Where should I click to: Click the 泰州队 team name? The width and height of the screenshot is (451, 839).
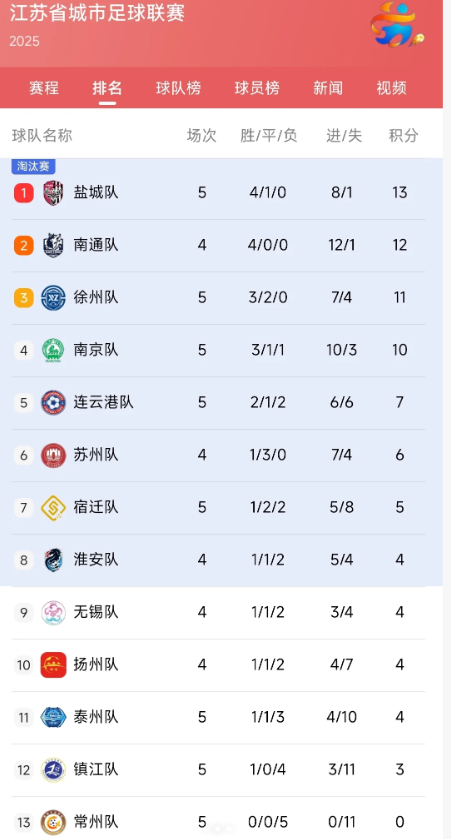(x=96, y=716)
